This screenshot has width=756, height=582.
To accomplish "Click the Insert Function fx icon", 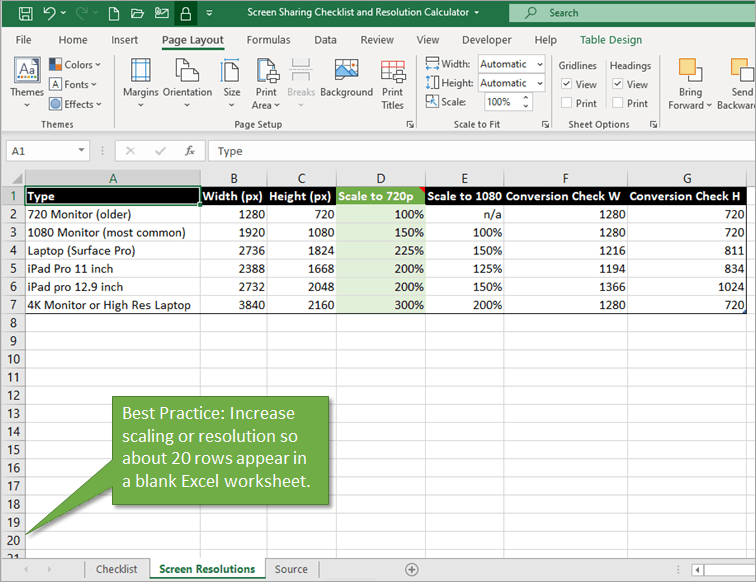I will [x=189, y=151].
